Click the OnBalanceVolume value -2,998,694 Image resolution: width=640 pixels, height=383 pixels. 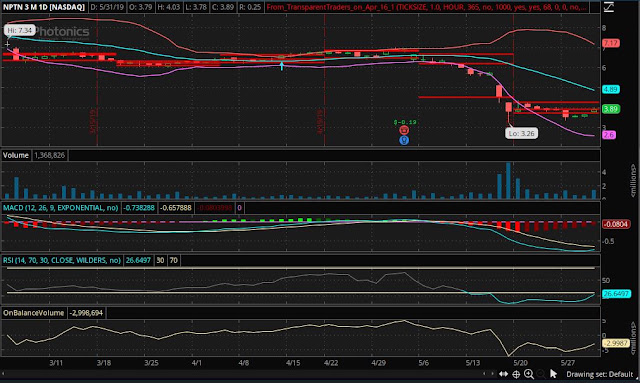87,313
